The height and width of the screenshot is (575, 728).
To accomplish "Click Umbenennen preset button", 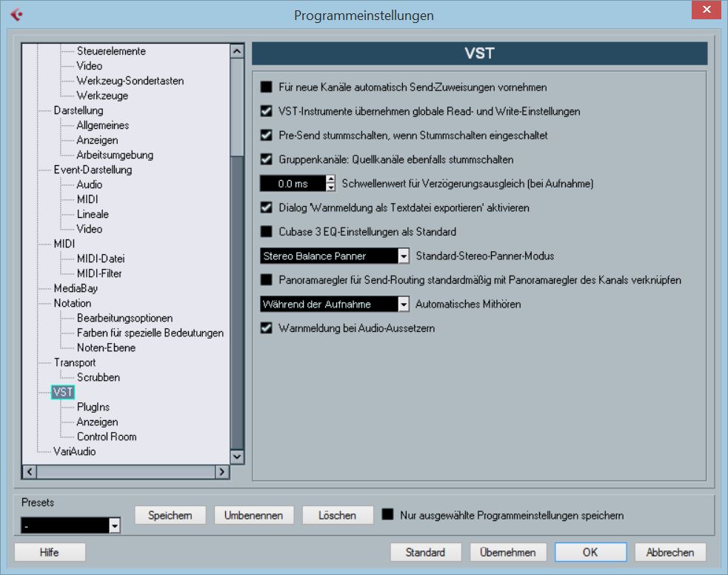I will pos(253,515).
